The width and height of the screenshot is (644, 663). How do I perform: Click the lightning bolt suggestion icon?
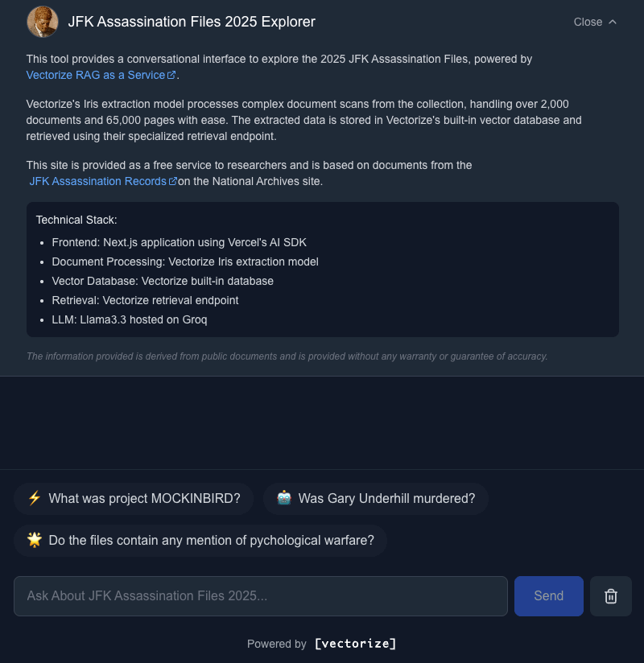[34, 498]
